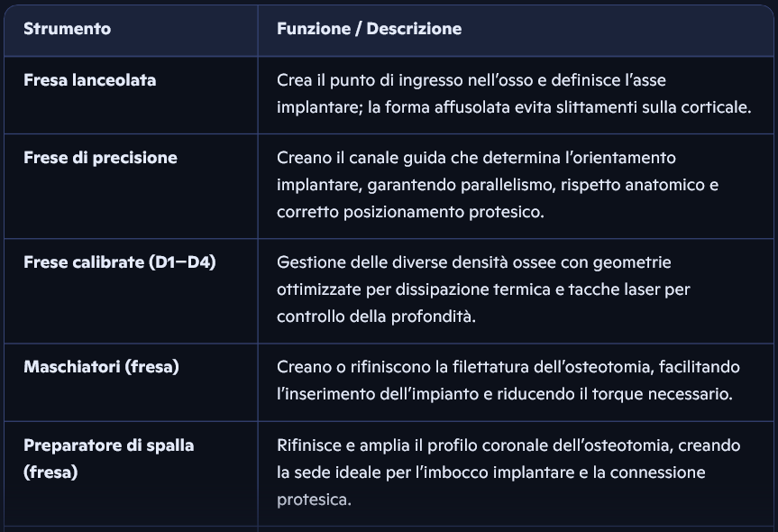Click the phrase "slittamenti sulla corticale"
This screenshot has width=778, height=532.
(x=663, y=107)
